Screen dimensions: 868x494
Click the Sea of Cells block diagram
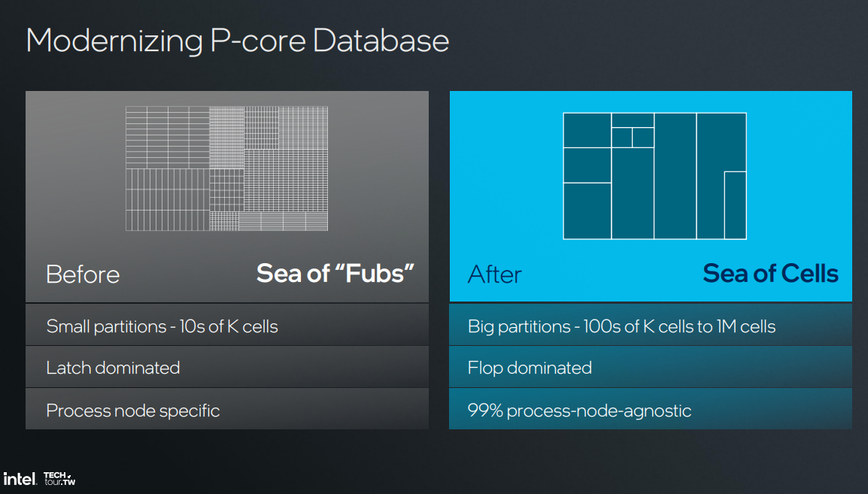pyautogui.click(x=654, y=176)
